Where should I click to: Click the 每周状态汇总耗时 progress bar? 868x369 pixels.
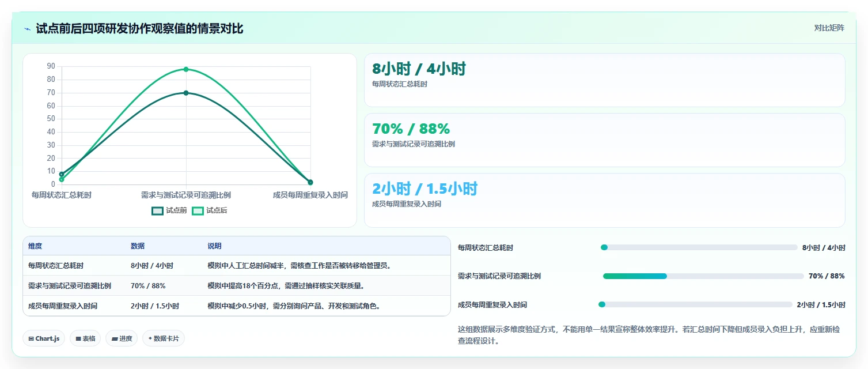coord(699,247)
